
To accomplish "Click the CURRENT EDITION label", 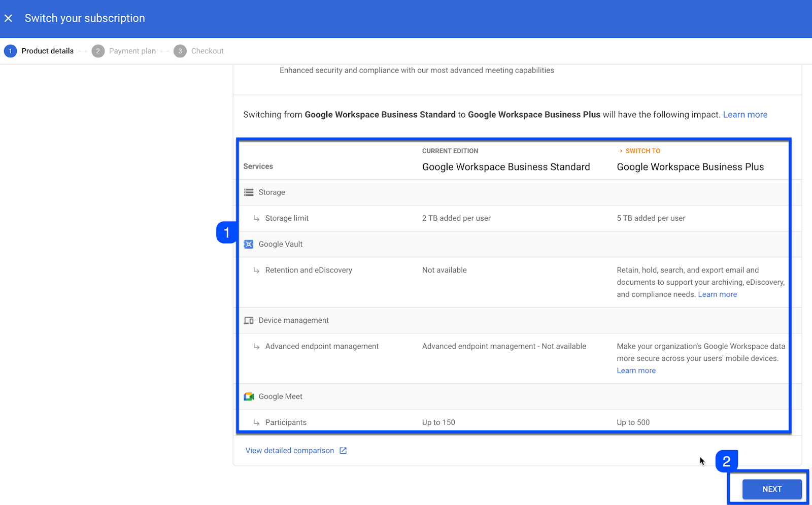I will (x=450, y=151).
